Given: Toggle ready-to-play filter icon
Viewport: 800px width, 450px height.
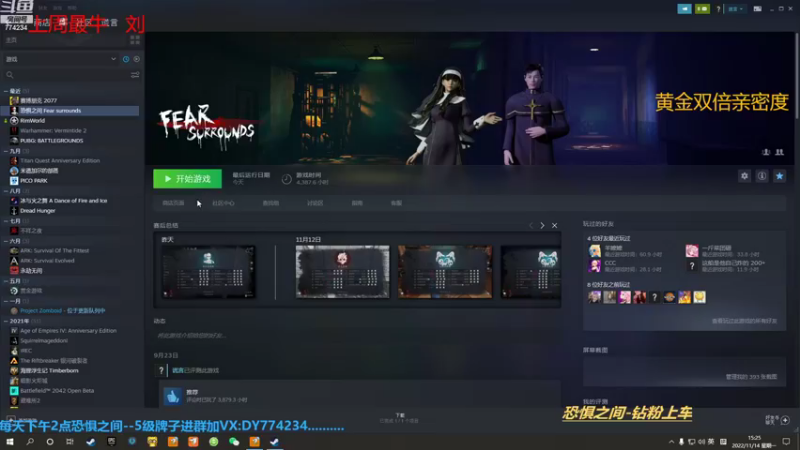Looking at the screenshot, I should (137, 59).
